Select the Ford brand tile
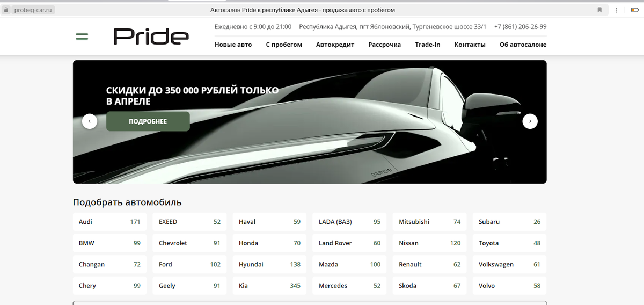644x305 pixels. [189, 264]
